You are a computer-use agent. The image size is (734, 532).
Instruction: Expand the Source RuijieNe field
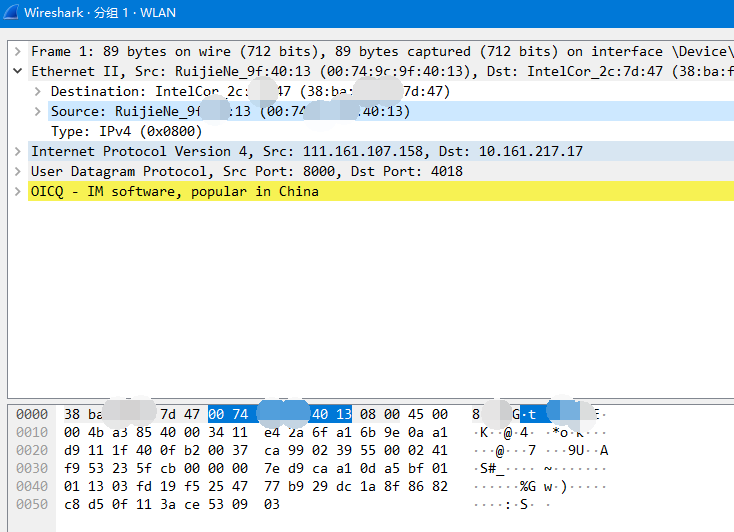point(37,111)
